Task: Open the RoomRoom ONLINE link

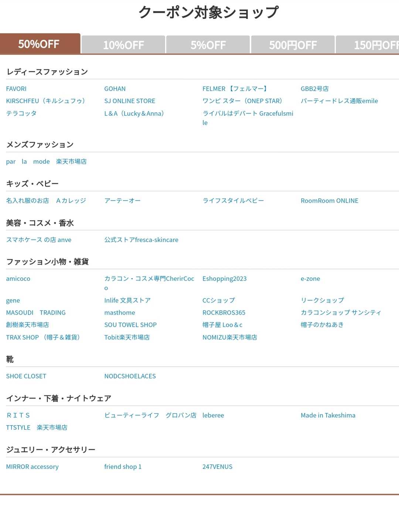Action: [330, 201]
